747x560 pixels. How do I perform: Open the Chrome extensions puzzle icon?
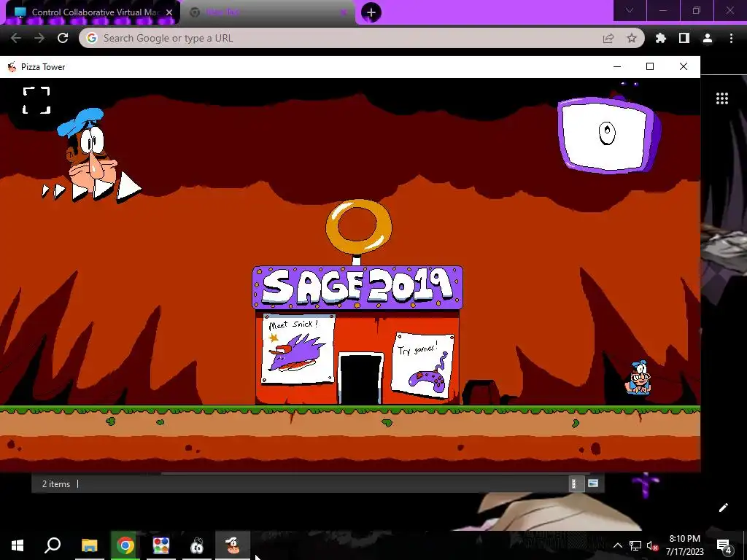pyautogui.click(x=661, y=38)
